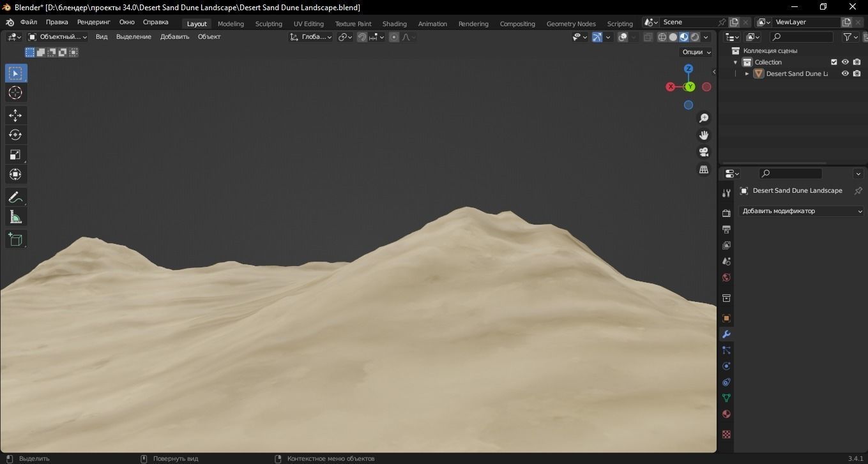Open the Render properties tab
This screenshot has height=464, width=868.
point(726,213)
